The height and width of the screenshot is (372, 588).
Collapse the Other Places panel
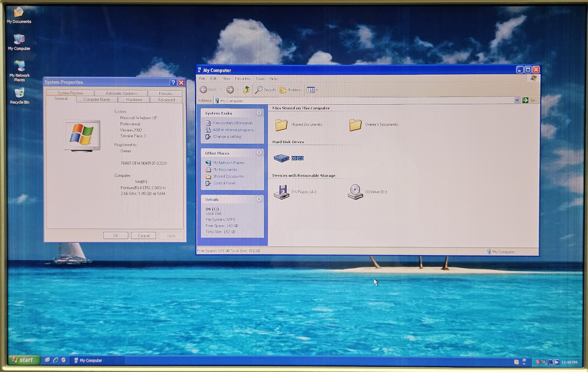click(x=259, y=153)
